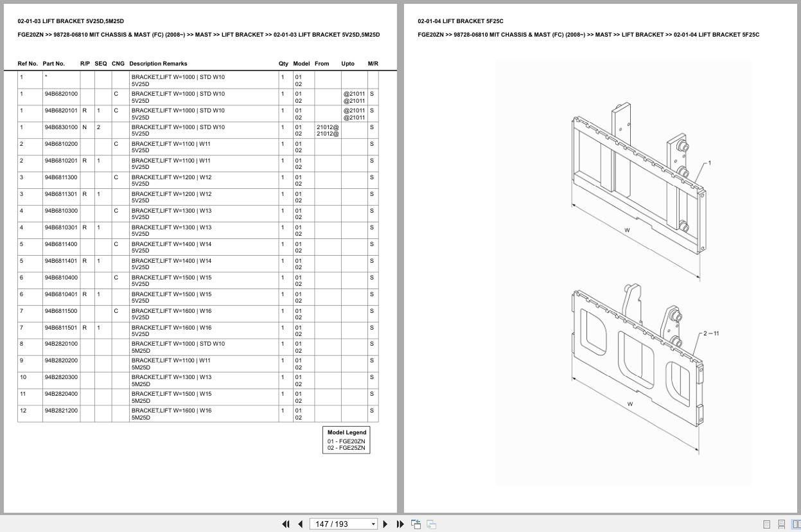Click part number 94B6811401
The image size is (801, 532).
[x=61, y=261]
